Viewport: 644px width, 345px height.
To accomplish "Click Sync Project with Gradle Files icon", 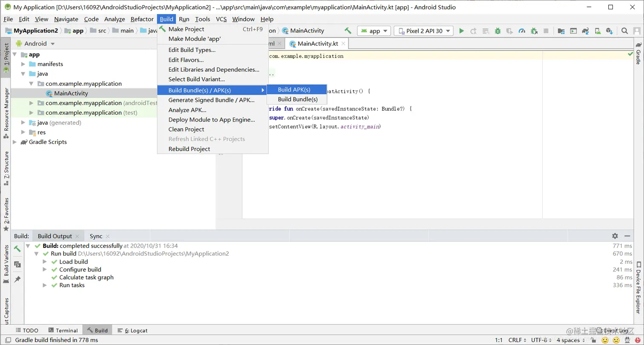I will click(x=586, y=31).
